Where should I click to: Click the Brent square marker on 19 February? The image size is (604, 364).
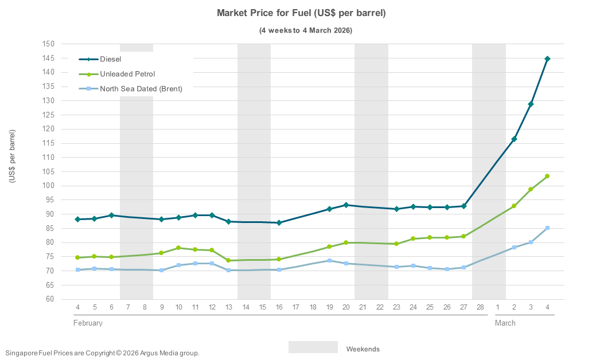(x=329, y=260)
